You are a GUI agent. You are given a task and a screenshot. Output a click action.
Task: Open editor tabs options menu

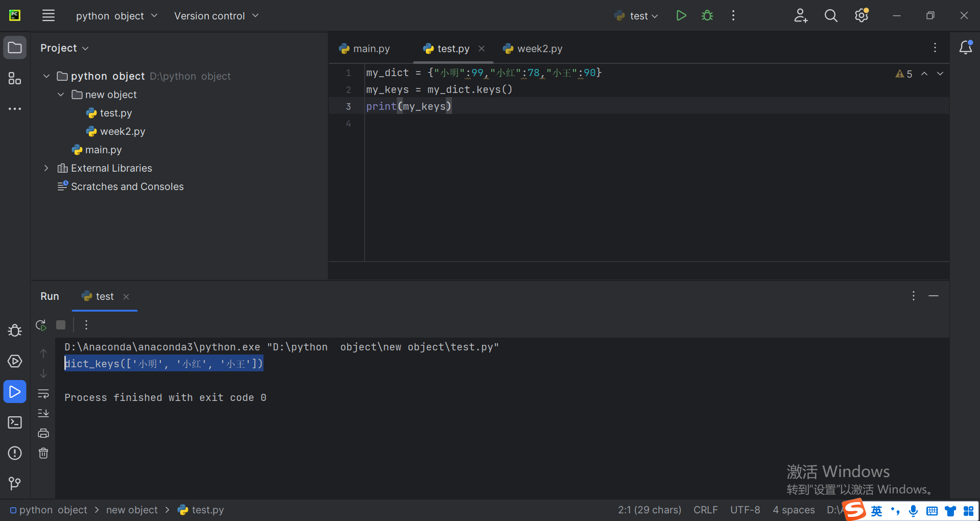pyautogui.click(x=935, y=48)
